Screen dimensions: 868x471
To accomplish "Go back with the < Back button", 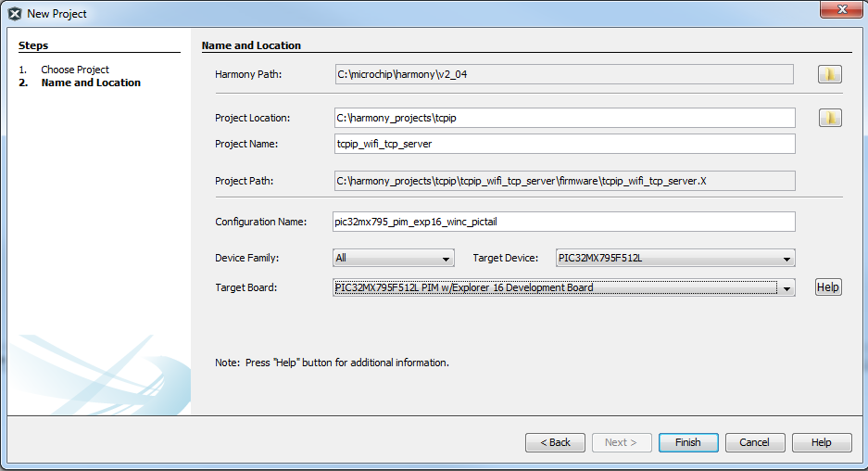I will coord(555,442).
